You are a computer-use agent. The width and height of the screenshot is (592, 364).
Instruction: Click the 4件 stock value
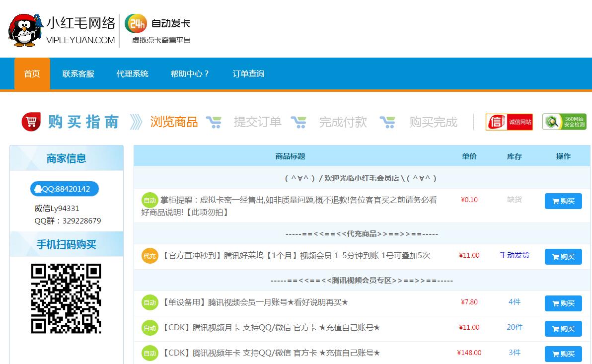(x=514, y=302)
